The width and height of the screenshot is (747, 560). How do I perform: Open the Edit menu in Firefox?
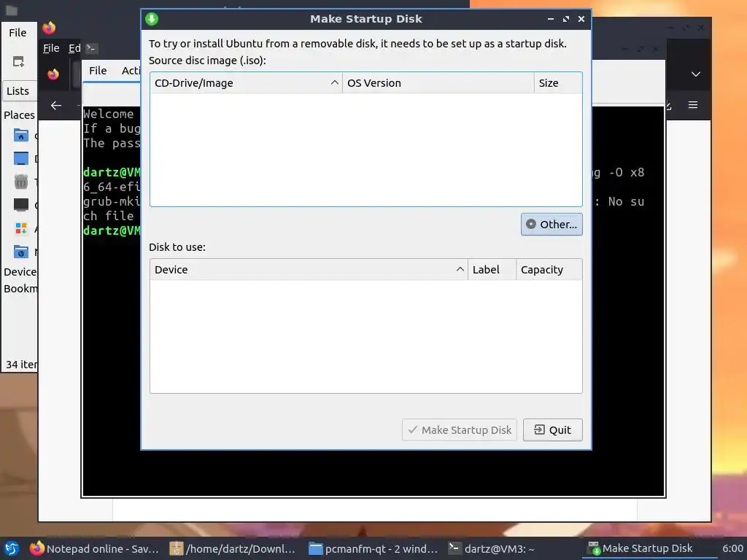click(74, 48)
